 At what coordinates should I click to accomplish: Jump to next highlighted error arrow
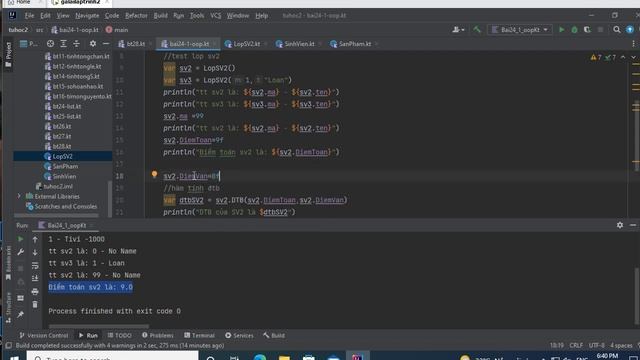(x=633, y=57)
